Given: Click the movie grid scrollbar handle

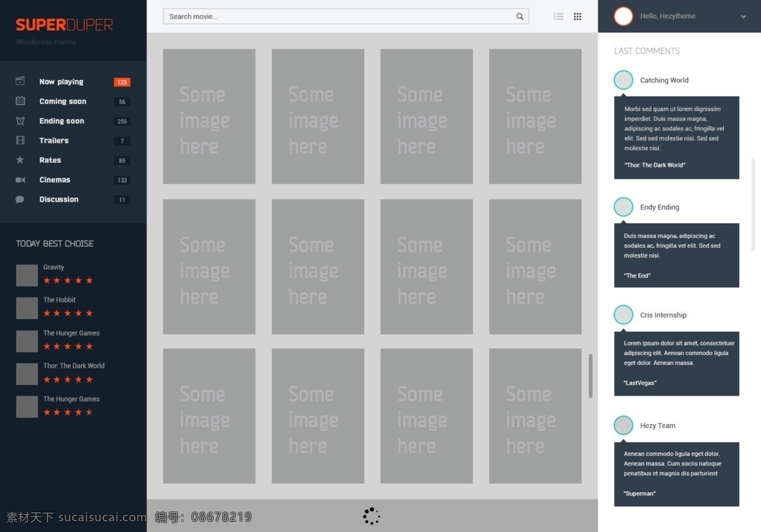Looking at the screenshot, I should coord(591,376).
